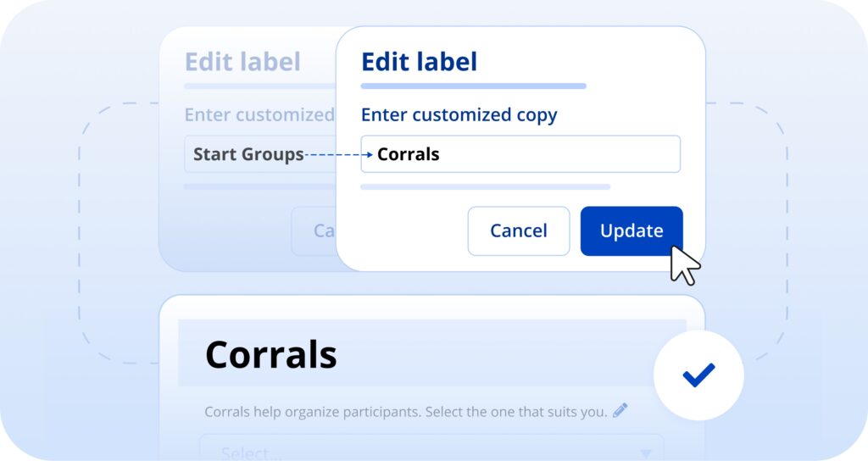This screenshot has width=868, height=461.
Task: Click the mouse pointer icon near Update
Action: tap(685, 266)
